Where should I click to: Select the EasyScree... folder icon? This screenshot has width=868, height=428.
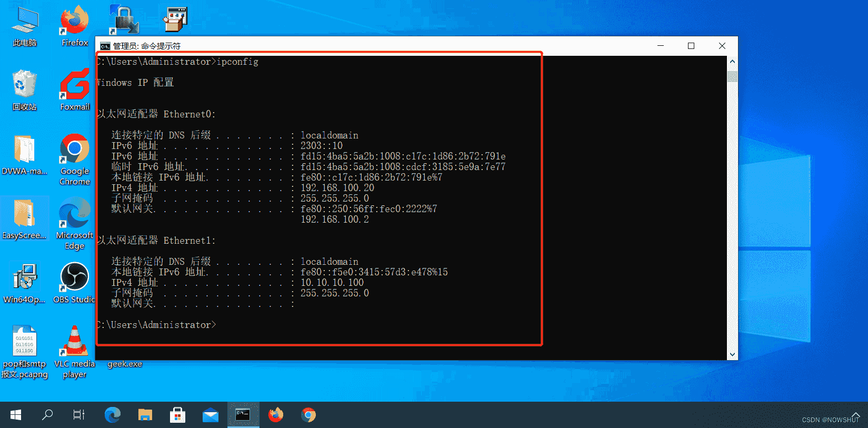click(x=24, y=220)
